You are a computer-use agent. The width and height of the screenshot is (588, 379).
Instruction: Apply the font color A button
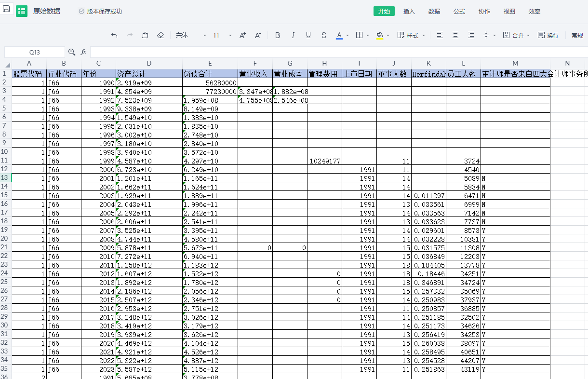(339, 35)
